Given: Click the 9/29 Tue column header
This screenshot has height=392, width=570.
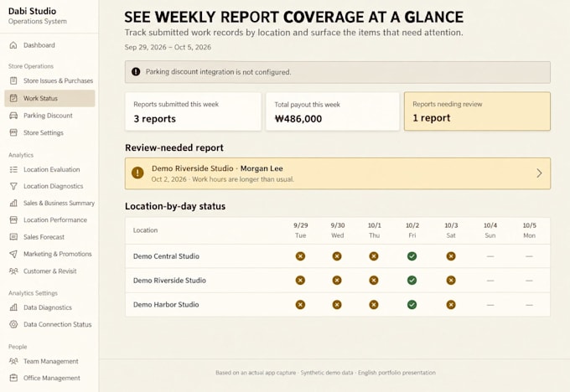Looking at the screenshot, I should tap(301, 230).
